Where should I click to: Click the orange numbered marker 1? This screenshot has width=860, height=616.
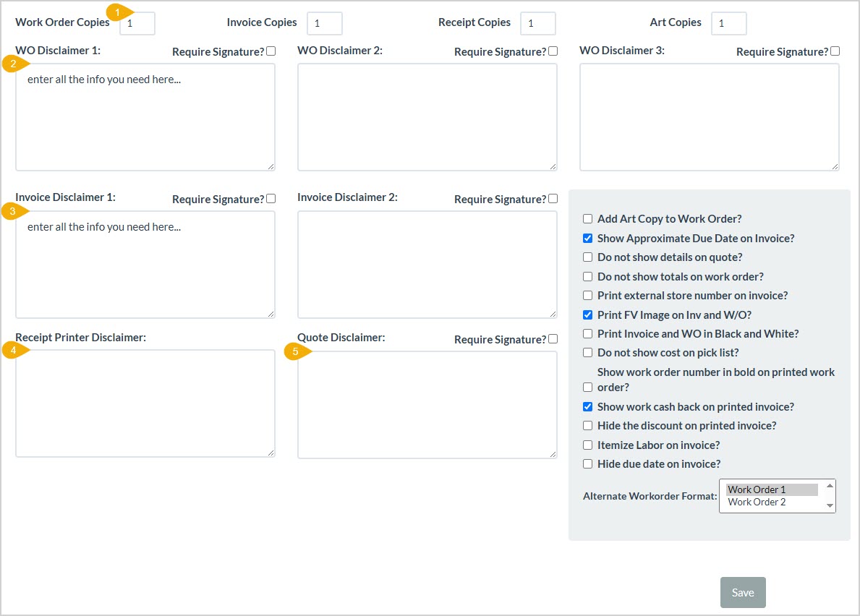point(116,12)
